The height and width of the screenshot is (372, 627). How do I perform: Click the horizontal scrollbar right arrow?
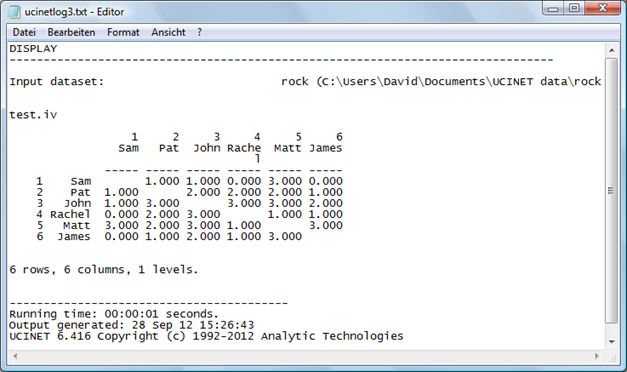(x=597, y=356)
